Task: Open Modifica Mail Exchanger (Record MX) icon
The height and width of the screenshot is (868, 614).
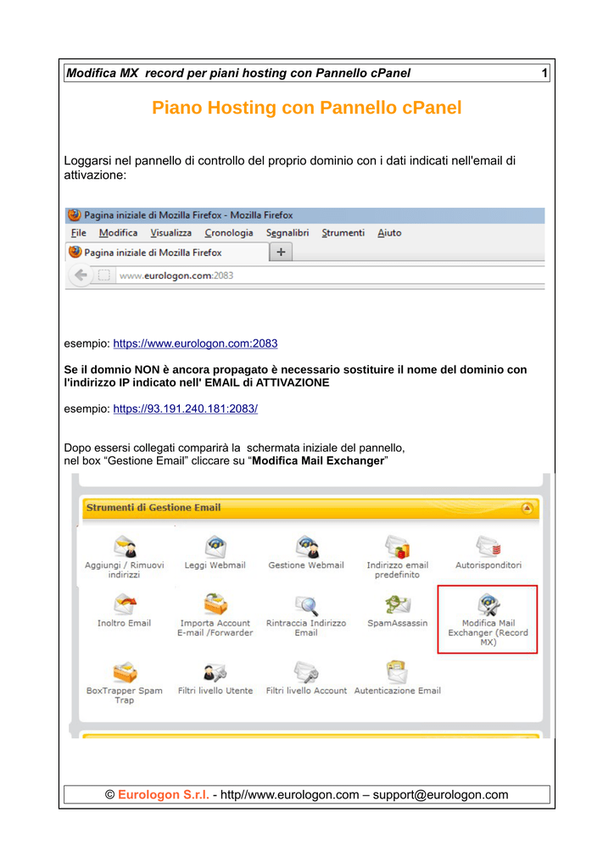Action: [x=488, y=604]
